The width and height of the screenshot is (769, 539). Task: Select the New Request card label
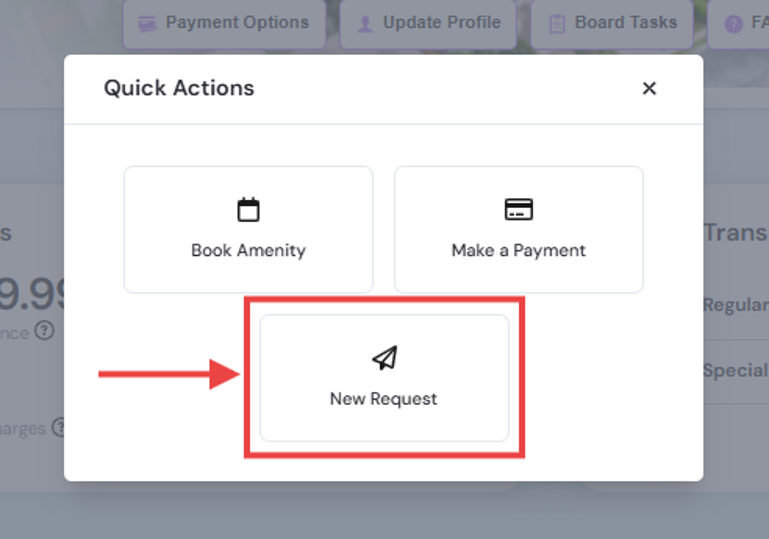click(384, 399)
